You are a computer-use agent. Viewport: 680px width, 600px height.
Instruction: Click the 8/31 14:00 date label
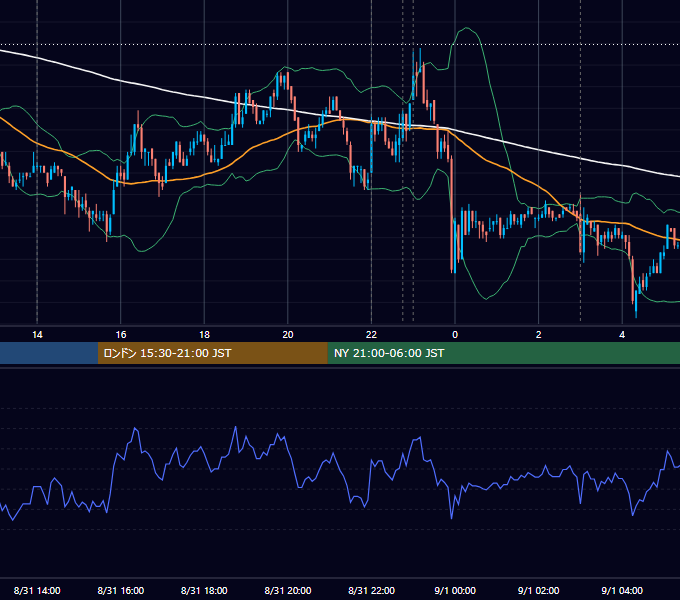(x=37, y=590)
